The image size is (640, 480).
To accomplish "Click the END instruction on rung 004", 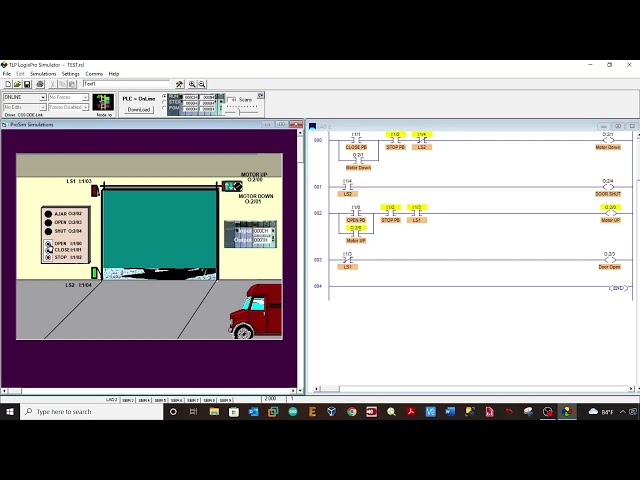I will click(618, 288).
